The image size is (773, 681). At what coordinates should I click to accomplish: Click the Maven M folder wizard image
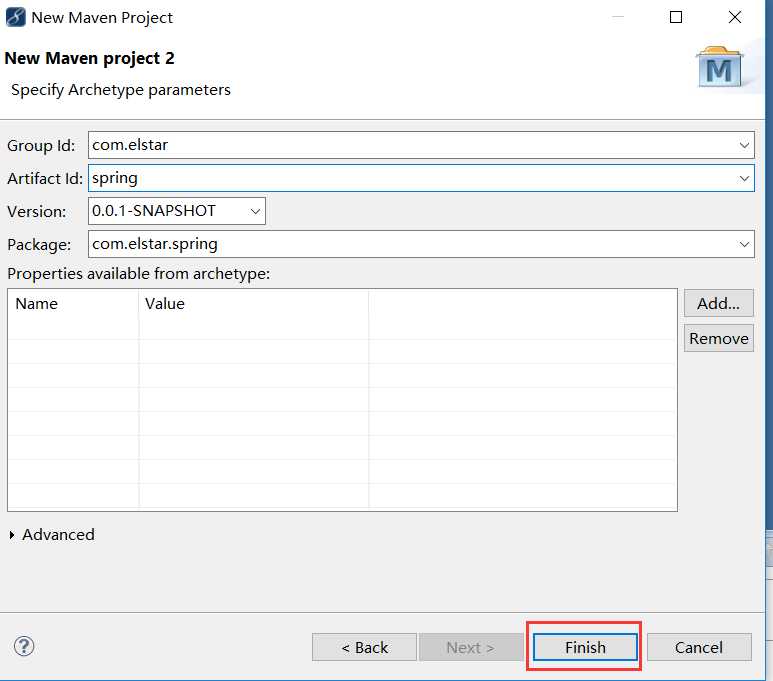coord(720,68)
